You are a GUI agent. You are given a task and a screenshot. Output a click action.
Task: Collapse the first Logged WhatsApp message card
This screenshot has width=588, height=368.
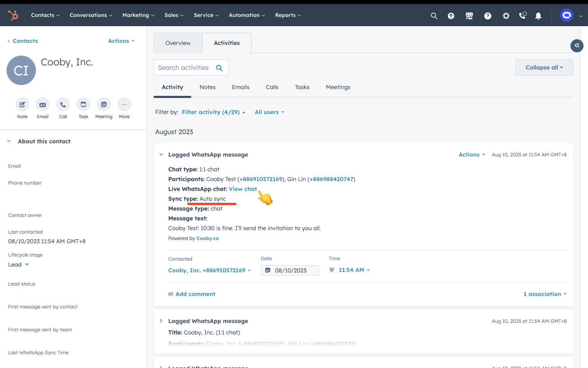point(161,155)
